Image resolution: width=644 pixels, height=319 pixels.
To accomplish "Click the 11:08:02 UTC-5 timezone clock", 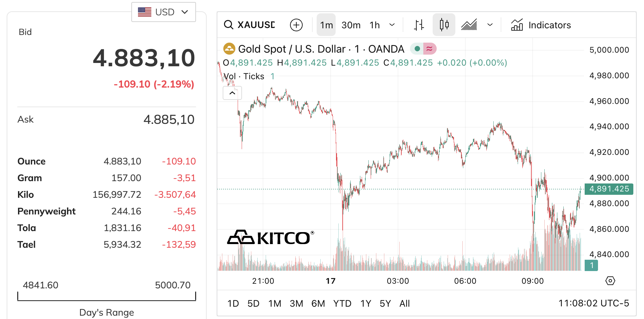I will (593, 303).
